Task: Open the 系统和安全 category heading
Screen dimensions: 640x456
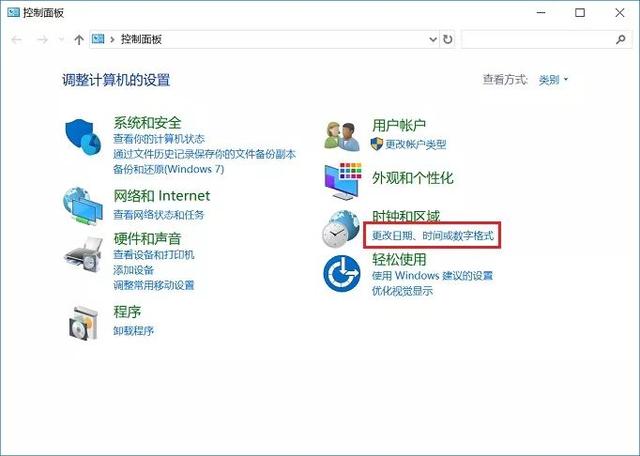Action: (x=147, y=122)
